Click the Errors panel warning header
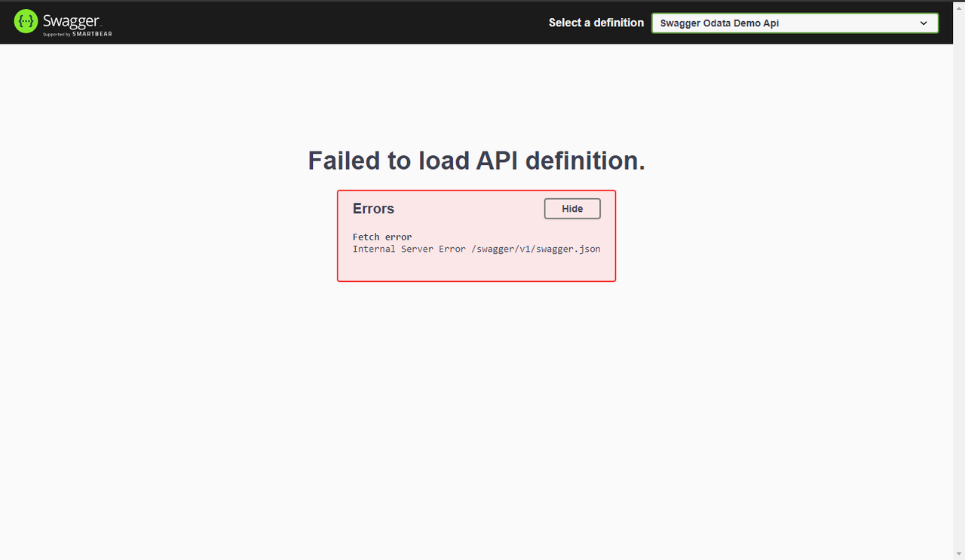Screen dimensions: 965x560 click(x=372, y=209)
